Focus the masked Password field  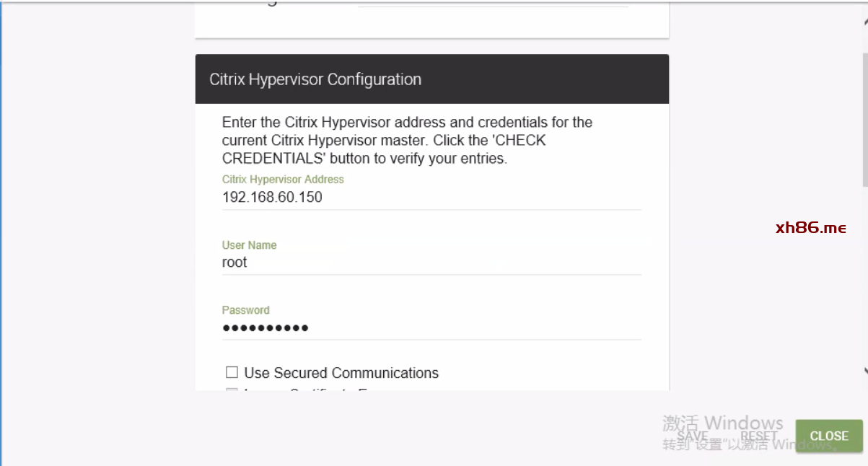(431, 327)
